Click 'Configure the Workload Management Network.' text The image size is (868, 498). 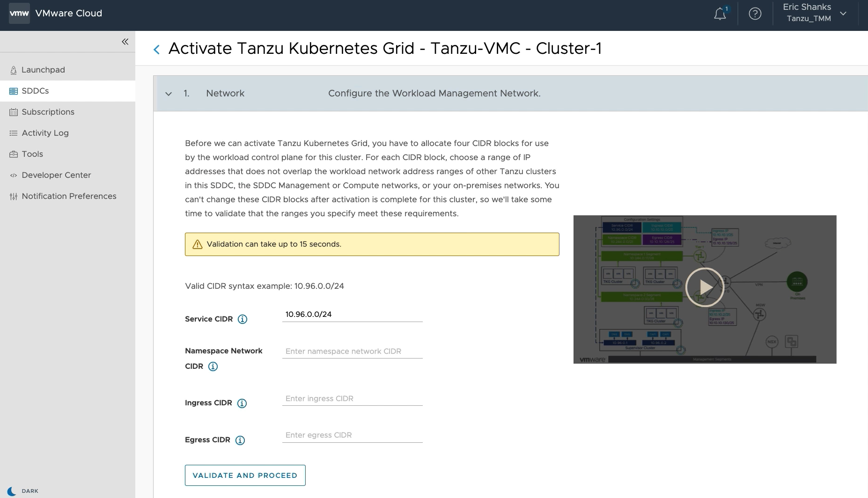(434, 93)
